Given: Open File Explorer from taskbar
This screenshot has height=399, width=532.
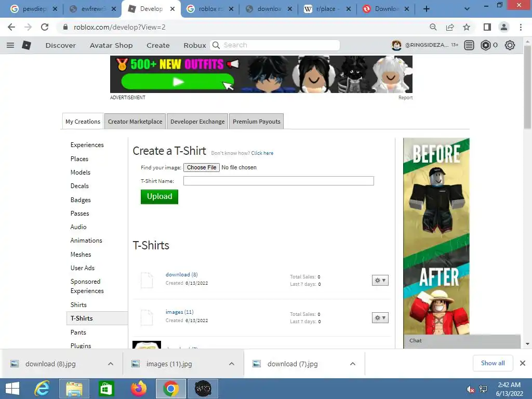Looking at the screenshot, I should pos(74,389).
